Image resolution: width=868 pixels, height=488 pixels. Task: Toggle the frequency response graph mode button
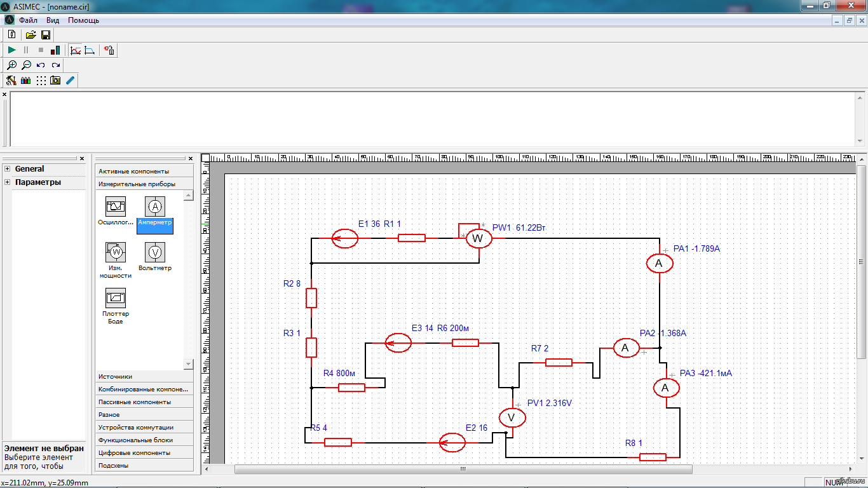pyautogui.click(x=90, y=50)
